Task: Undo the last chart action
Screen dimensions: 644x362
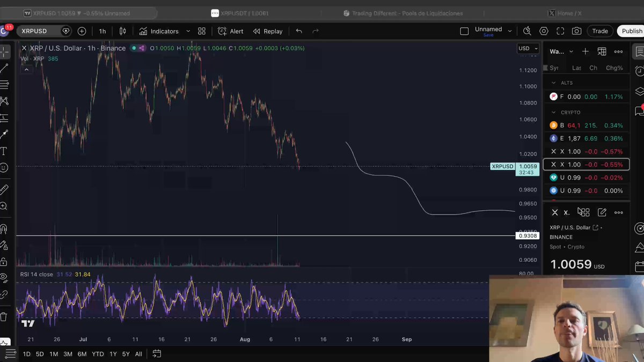Action: pos(299,31)
